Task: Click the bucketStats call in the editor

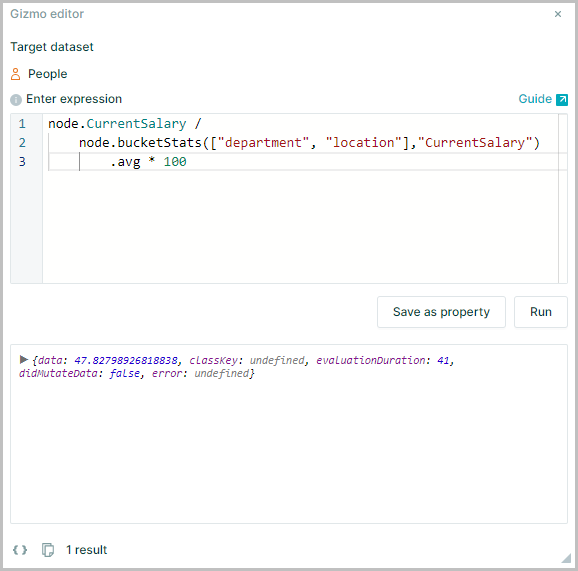Action: (x=159, y=143)
